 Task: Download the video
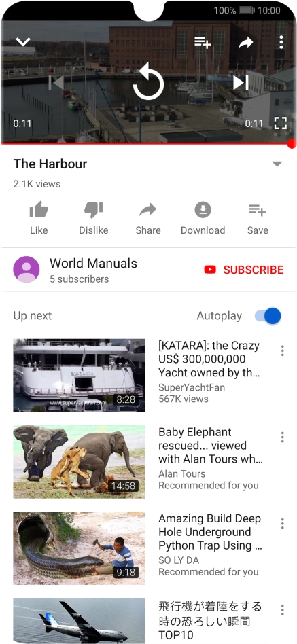tap(203, 217)
